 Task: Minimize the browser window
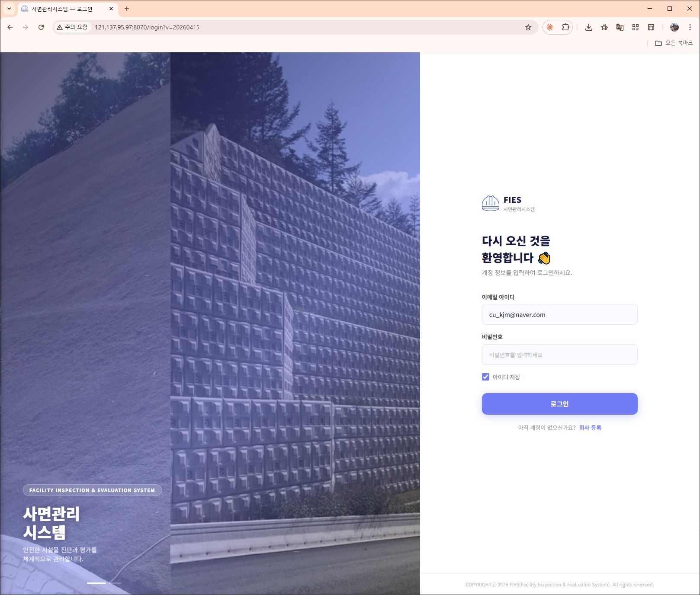(x=650, y=9)
